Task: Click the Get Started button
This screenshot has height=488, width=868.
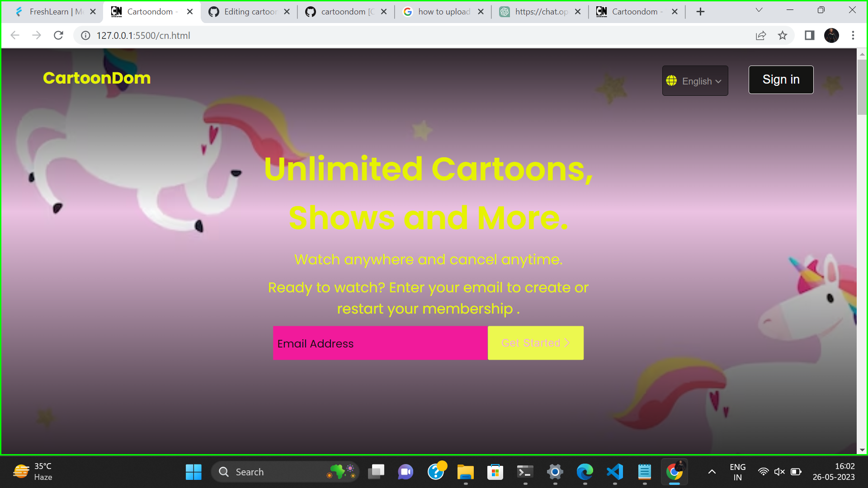Action: tap(535, 343)
